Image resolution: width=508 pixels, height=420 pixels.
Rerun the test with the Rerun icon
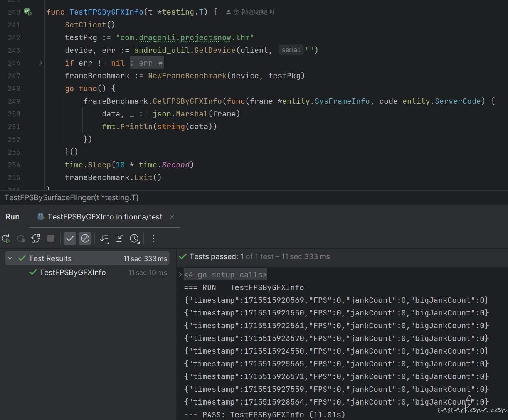pos(6,239)
